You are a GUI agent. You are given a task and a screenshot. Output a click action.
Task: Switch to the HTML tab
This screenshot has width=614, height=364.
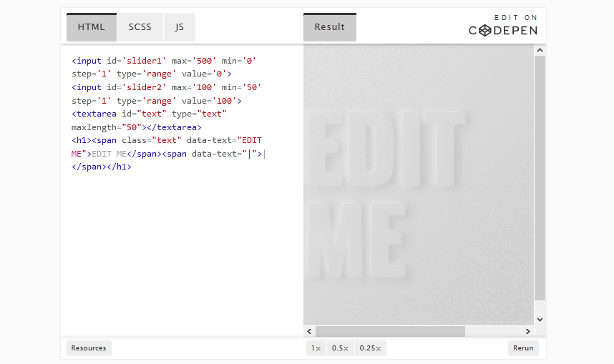[x=91, y=27]
